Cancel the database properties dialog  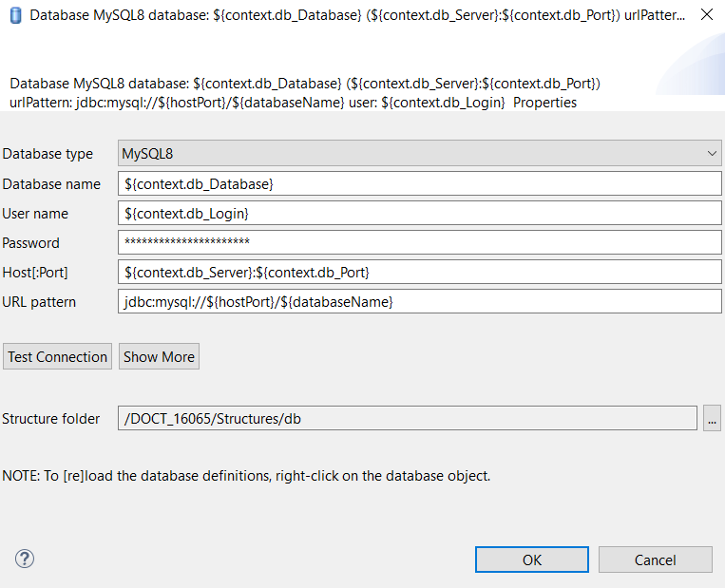(x=655, y=560)
